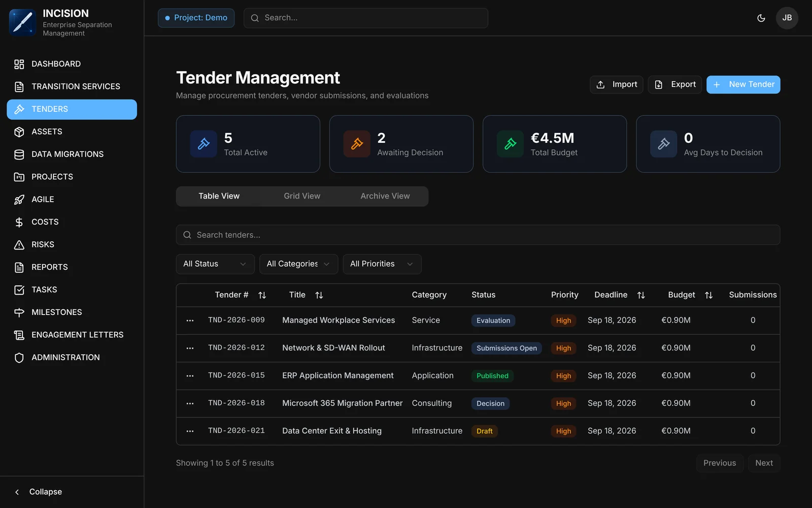
Task: Sort table by Title column
Action: (306, 295)
